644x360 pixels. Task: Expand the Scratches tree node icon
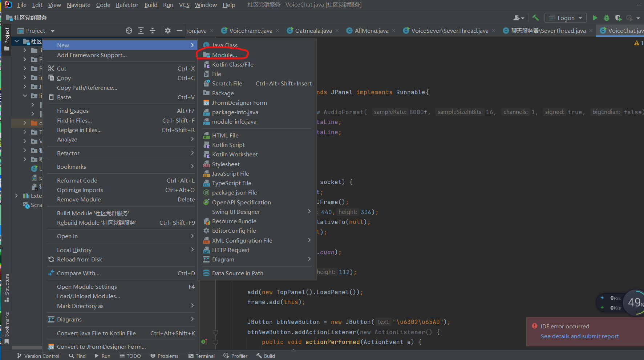coord(26,205)
